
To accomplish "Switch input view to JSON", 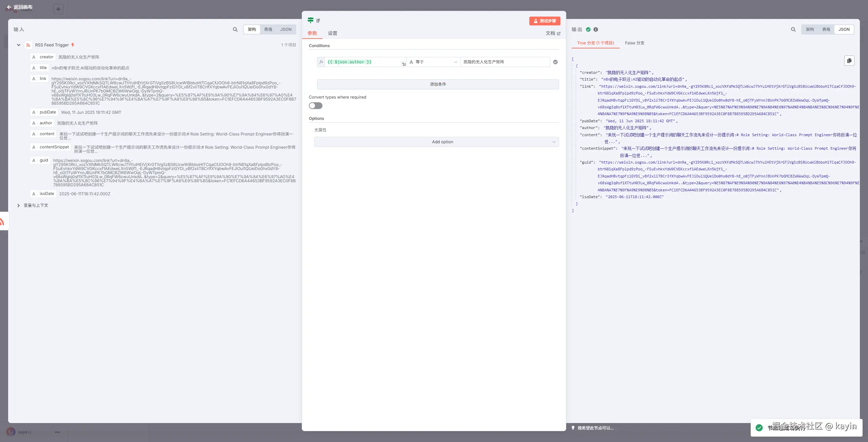I will (285, 29).
